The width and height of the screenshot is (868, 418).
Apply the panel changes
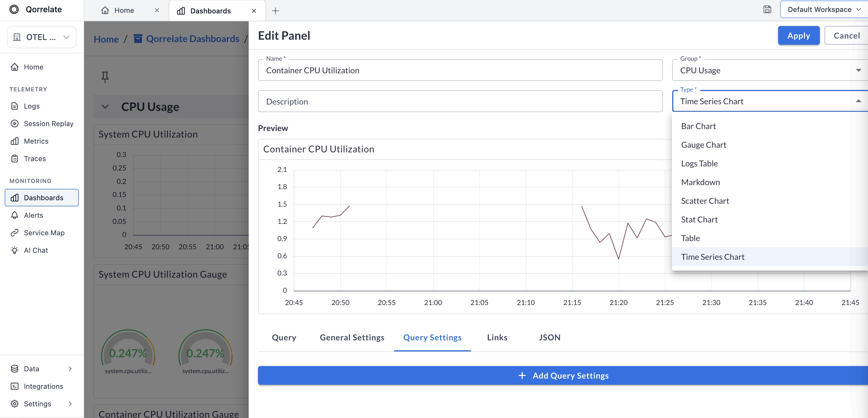[x=798, y=35]
